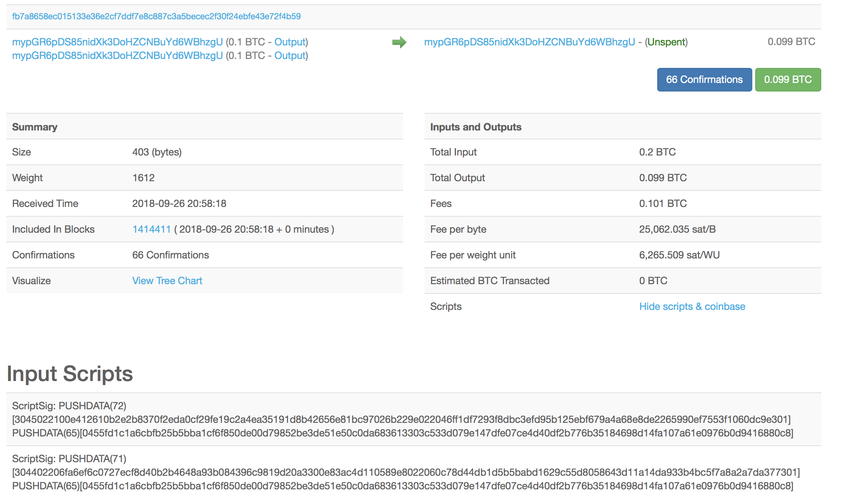Follow the second input's Output link
852x504 pixels.
coord(290,56)
